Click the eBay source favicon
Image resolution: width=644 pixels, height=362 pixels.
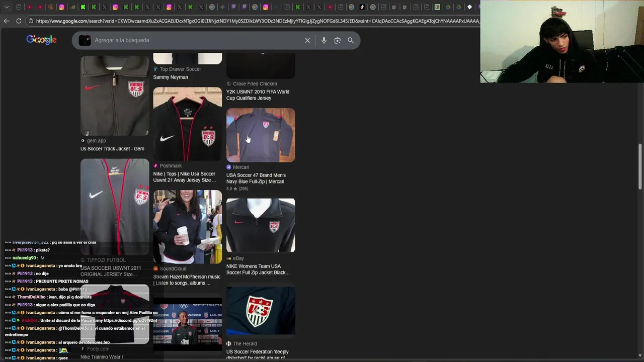228,258
